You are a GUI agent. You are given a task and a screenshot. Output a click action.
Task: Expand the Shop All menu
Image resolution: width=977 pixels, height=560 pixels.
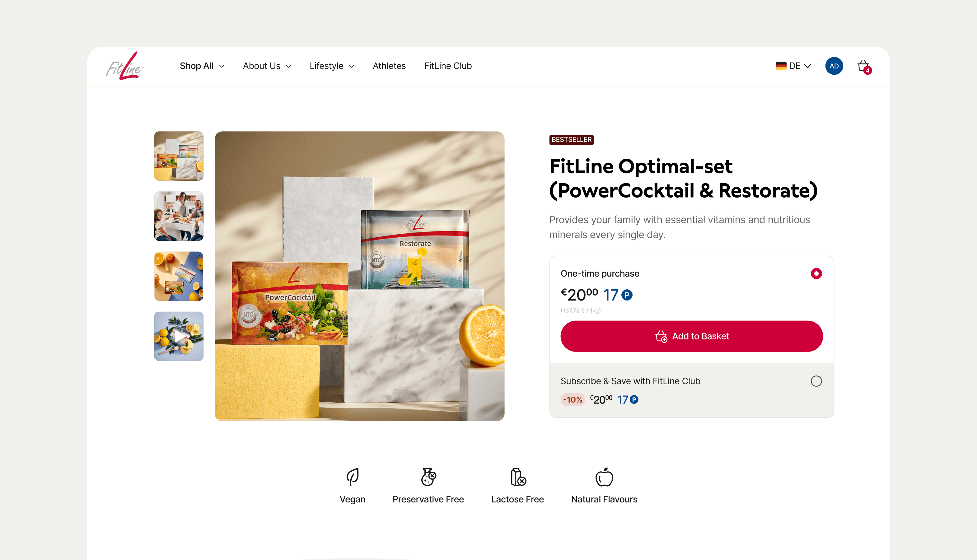[202, 66]
